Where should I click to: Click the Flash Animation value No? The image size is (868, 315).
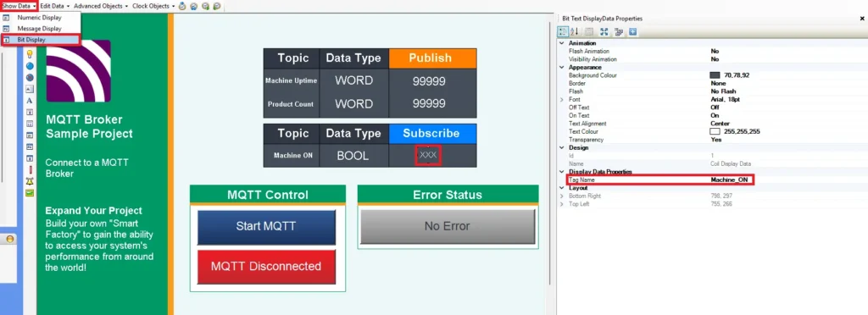click(715, 51)
